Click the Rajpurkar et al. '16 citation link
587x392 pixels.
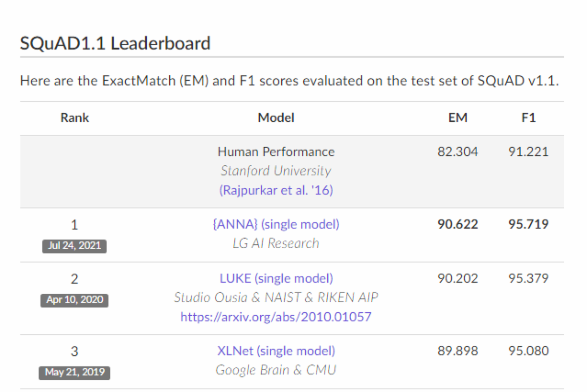pos(276,190)
